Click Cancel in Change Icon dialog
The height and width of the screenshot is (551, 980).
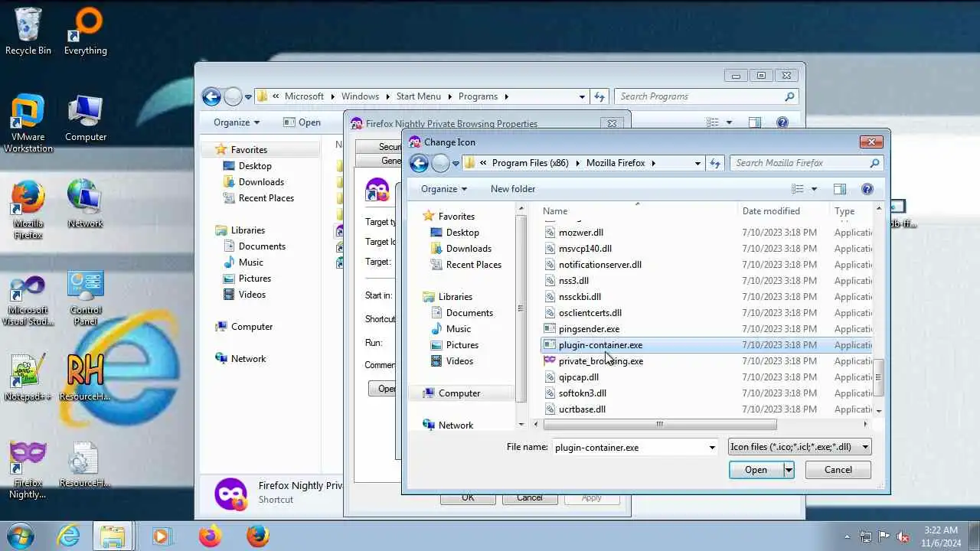[838, 470]
